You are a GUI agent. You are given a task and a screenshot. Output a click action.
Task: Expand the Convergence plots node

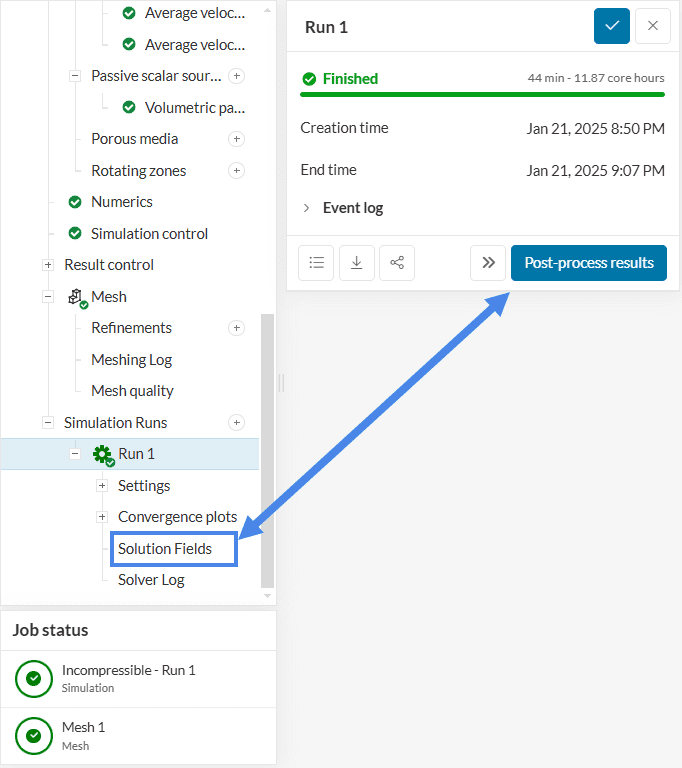point(102,517)
